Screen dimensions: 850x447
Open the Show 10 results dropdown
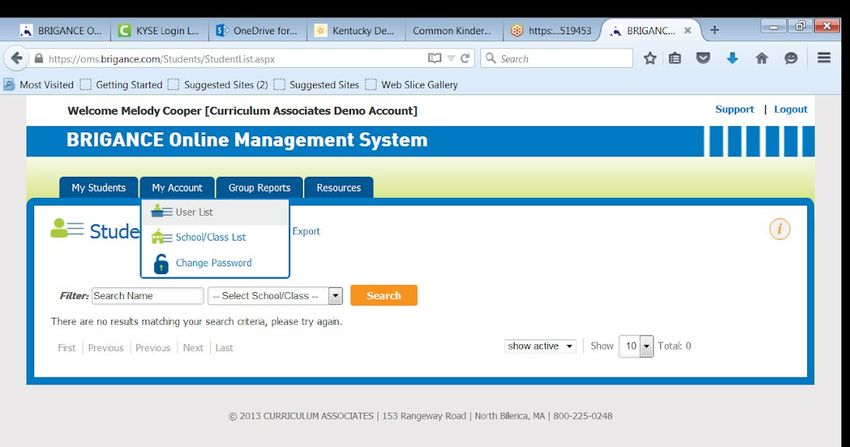(x=636, y=346)
